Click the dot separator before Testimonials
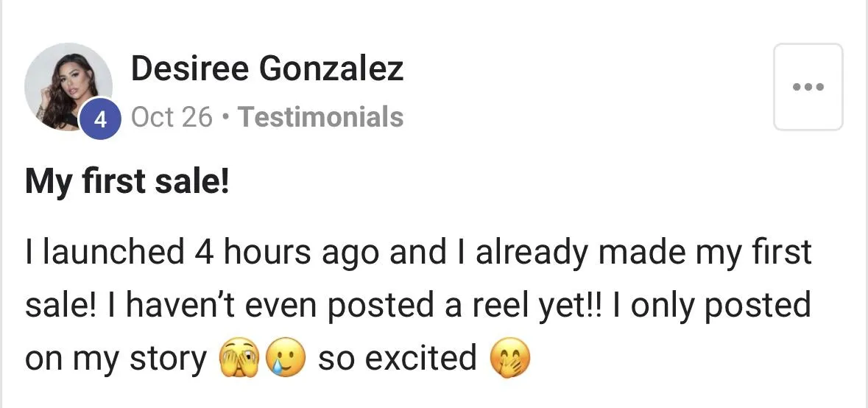Viewport: 868px width, 408px height. point(225,117)
